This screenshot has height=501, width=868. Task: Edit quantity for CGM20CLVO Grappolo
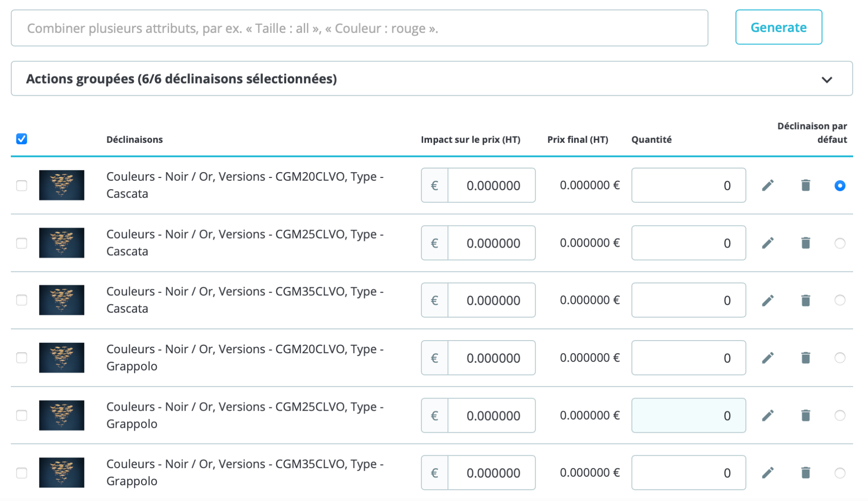click(689, 358)
